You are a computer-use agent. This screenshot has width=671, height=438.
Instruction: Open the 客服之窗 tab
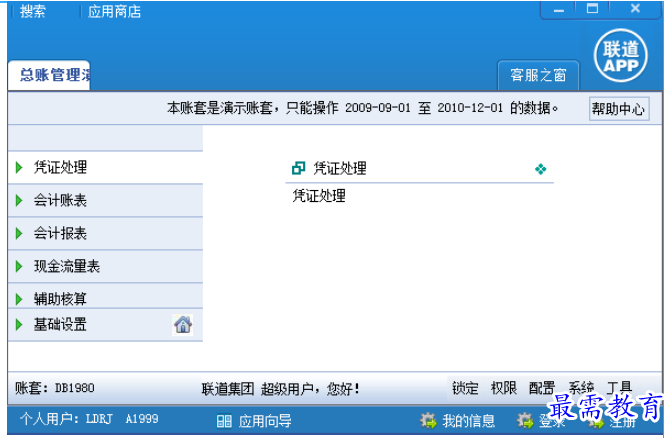538,75
